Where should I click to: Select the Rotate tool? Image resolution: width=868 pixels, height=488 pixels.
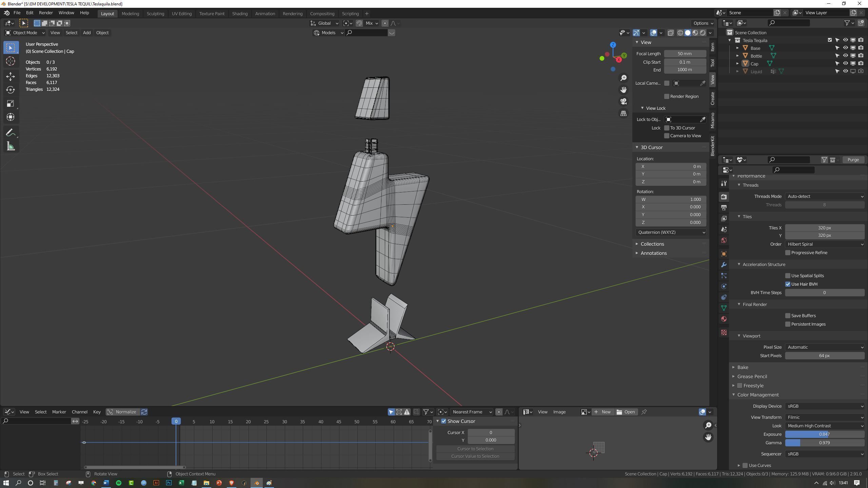10,90
